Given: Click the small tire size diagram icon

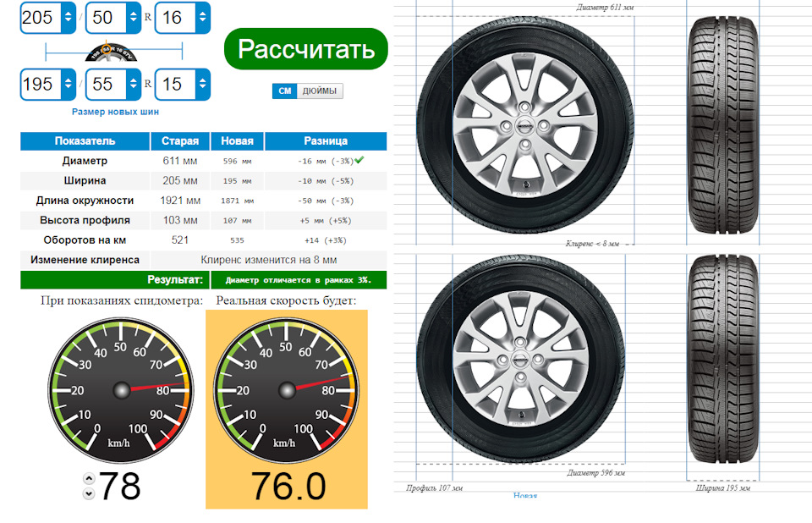Looking at the screenshot, I should 110,52.
